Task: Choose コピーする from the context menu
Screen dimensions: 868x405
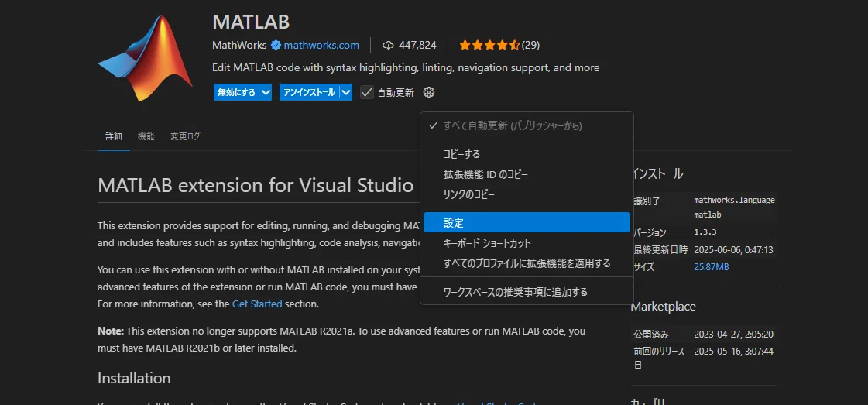Action: click(527, 154)
